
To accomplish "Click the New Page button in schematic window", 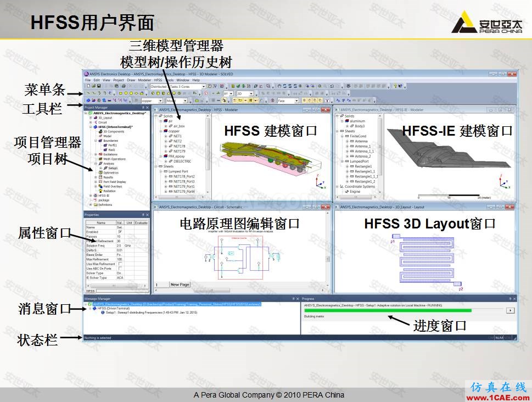I will click(x=180, y=284).
